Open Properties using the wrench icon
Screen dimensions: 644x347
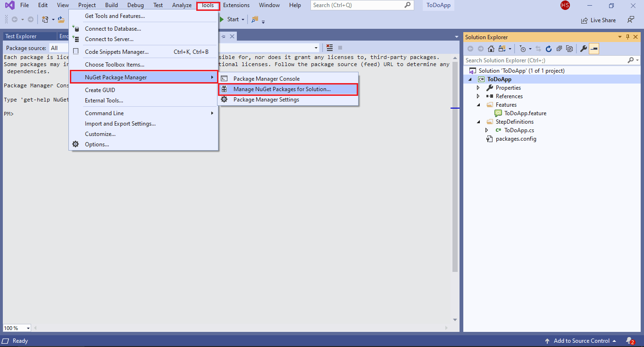(583, 48)
